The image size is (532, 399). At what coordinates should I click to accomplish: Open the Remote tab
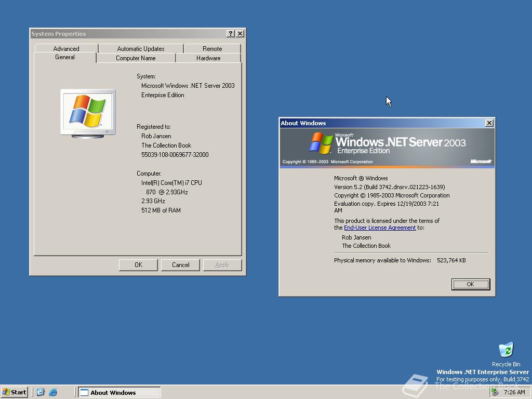(212, 48)
